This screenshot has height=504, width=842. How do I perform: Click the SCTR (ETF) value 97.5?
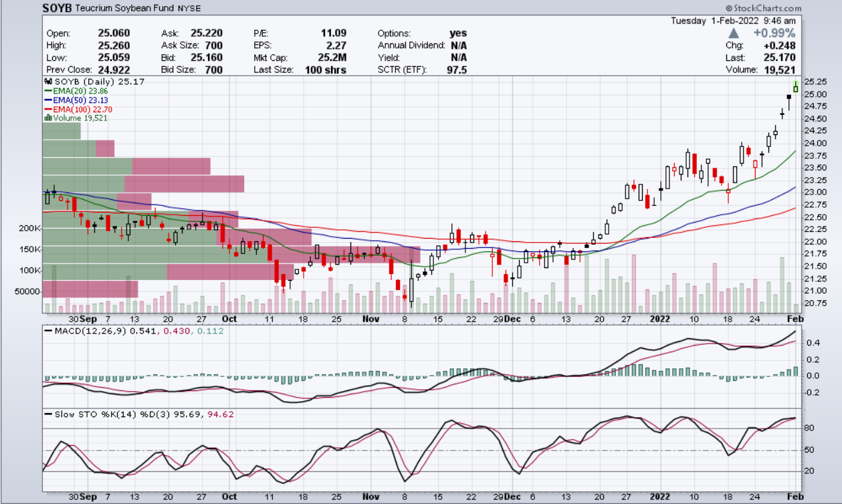click(457, 70)
